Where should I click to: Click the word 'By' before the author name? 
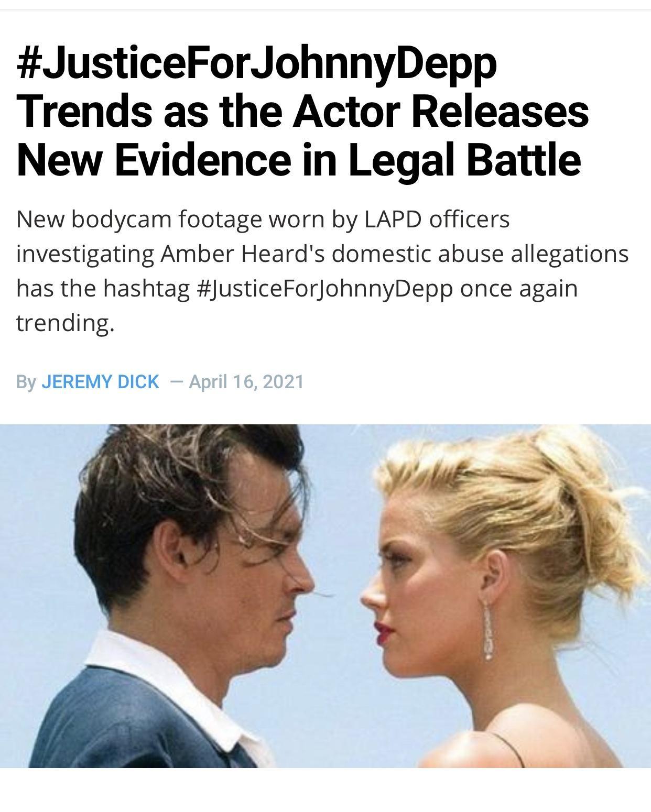tap(26, 382)
